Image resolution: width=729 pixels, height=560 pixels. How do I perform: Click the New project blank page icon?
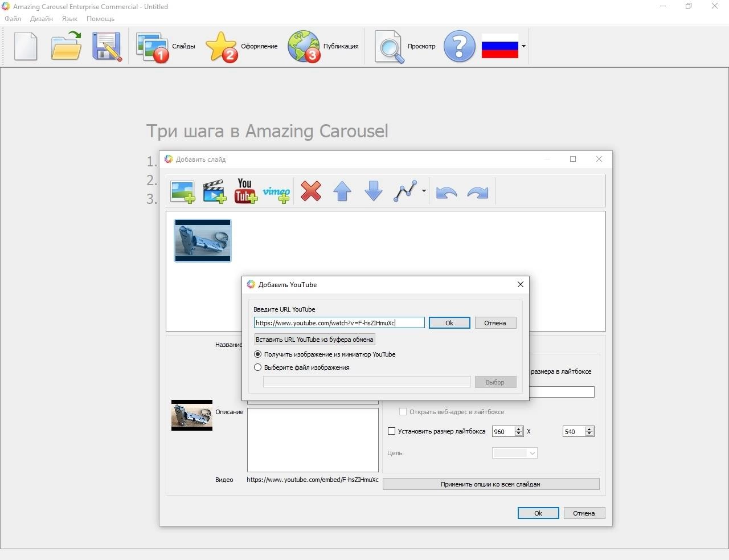26,46
